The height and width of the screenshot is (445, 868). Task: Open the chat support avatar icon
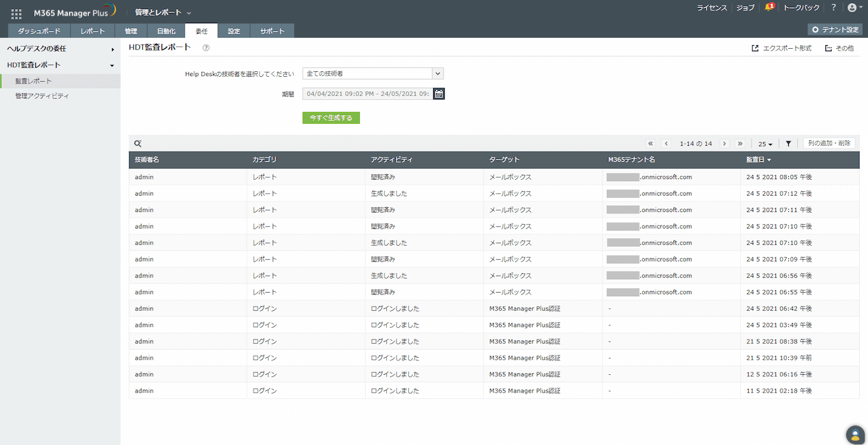pyautogui.click(x=855, y=435)
